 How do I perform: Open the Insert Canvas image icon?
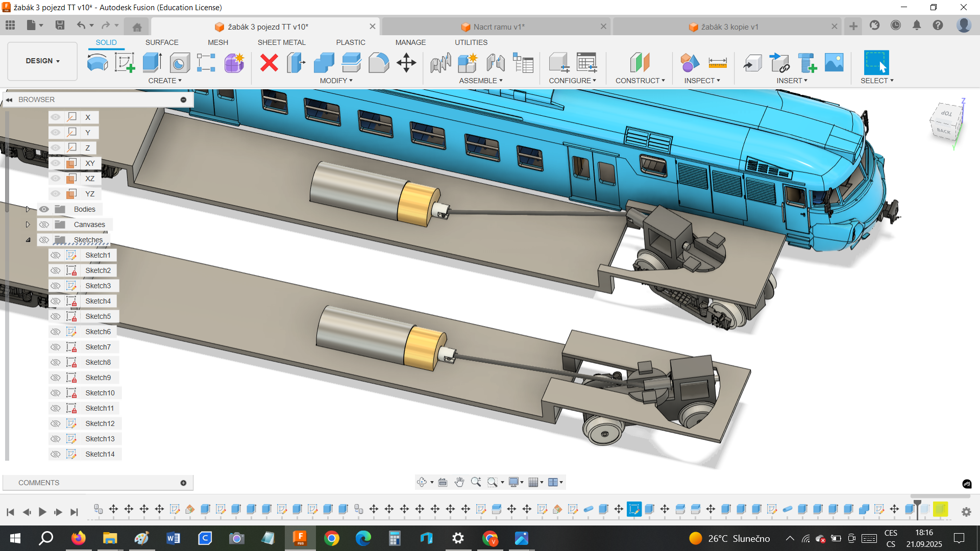(834, 63)
